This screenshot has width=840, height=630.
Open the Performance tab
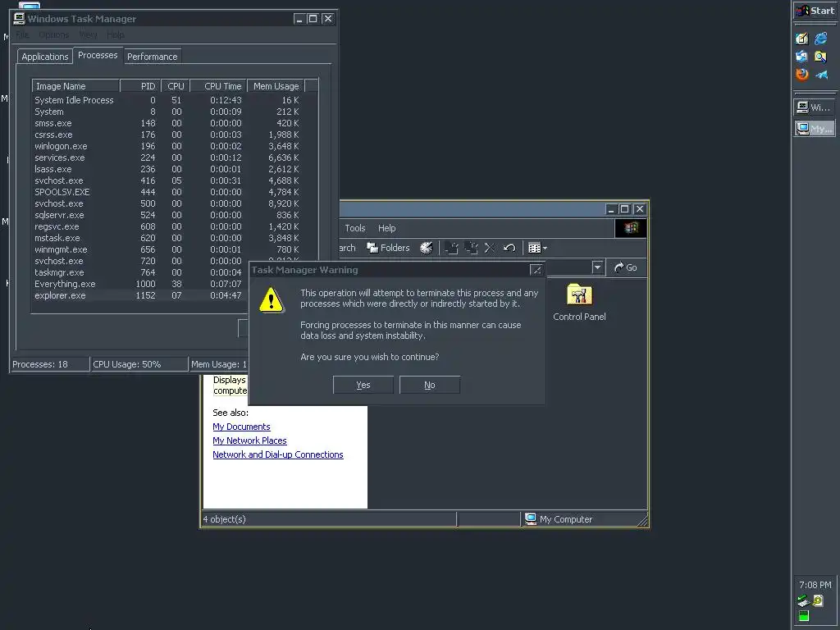[x=152, y=57]
